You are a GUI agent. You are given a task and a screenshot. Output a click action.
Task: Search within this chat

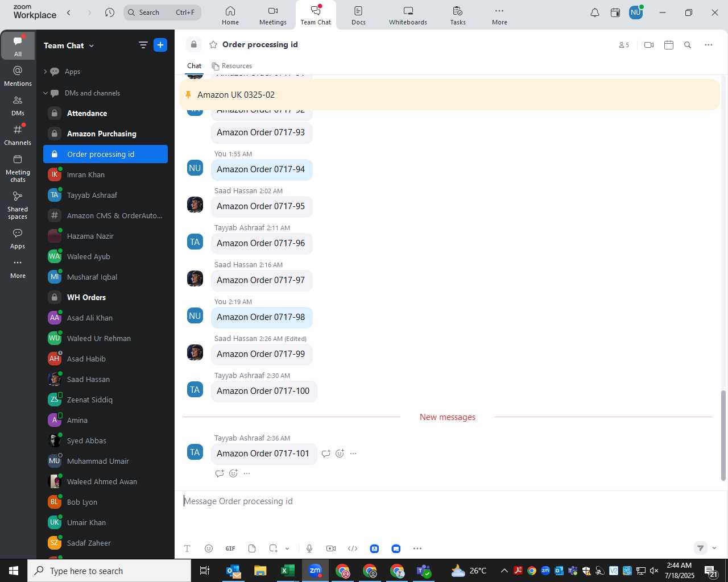tap(688, 45)
